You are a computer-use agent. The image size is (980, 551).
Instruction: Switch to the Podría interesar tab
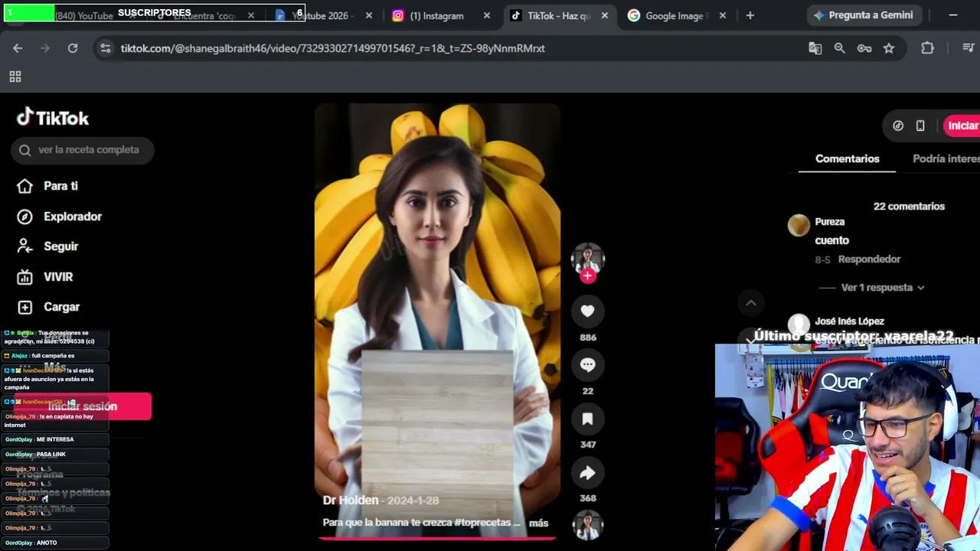point(946,158)
